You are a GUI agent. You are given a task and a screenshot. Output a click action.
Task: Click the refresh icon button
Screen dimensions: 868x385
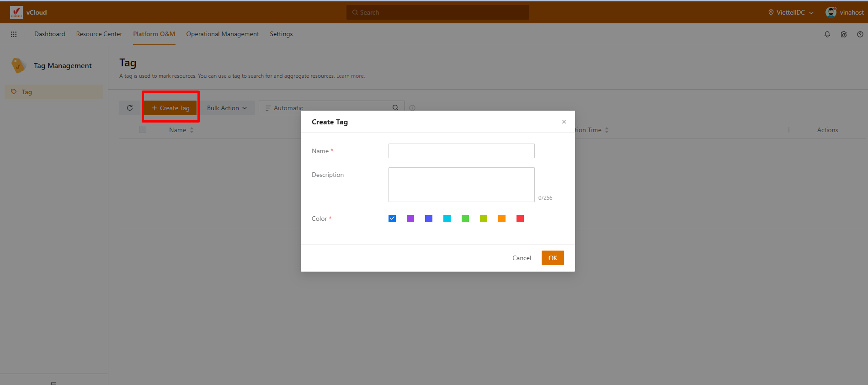pyautogui.click(x=130, y=108)
